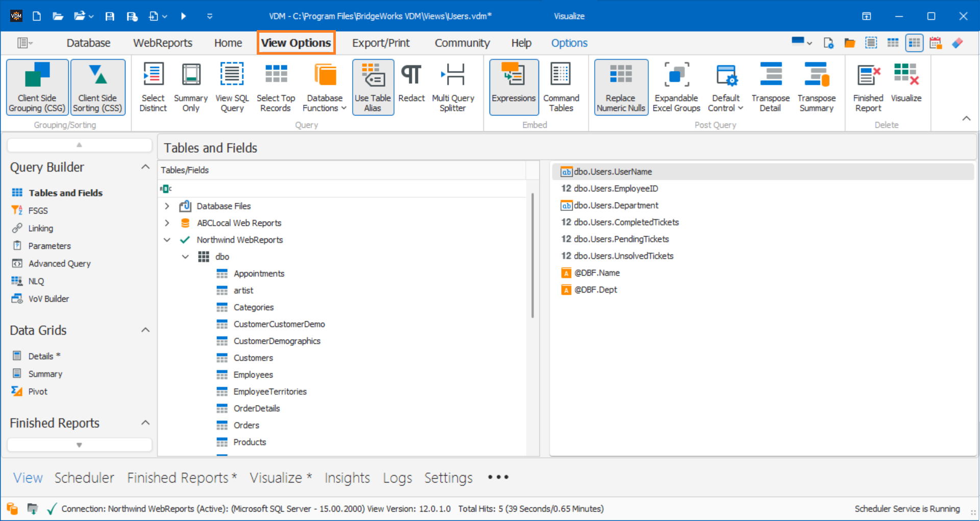This screenshot has width=980, height=521.
Task: Click Replace Numeric Nulls
Action: point(621,87)
